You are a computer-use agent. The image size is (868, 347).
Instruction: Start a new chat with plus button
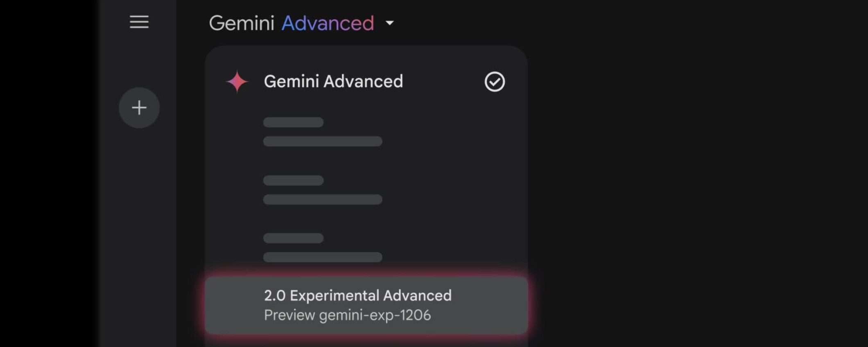click(x=139, y=108)
